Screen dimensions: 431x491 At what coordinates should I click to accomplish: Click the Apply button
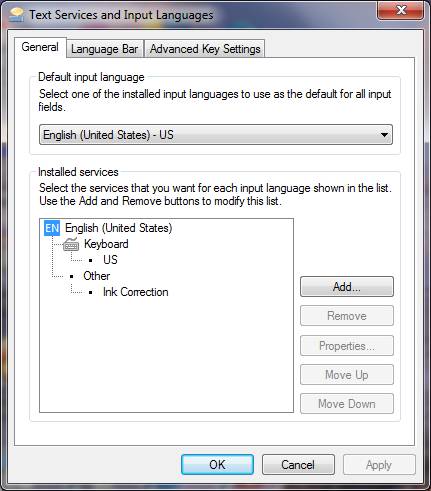pyautogui.click(x=379, y=465)
